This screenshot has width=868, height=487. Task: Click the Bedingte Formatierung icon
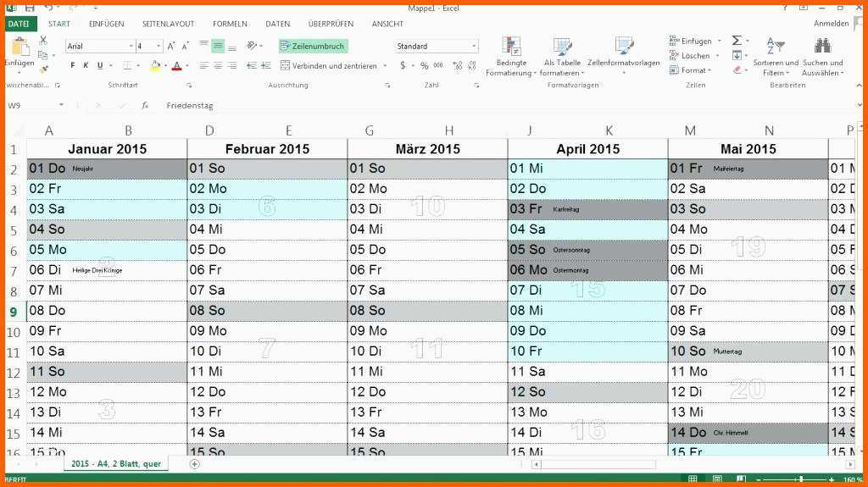coord(510,47)
